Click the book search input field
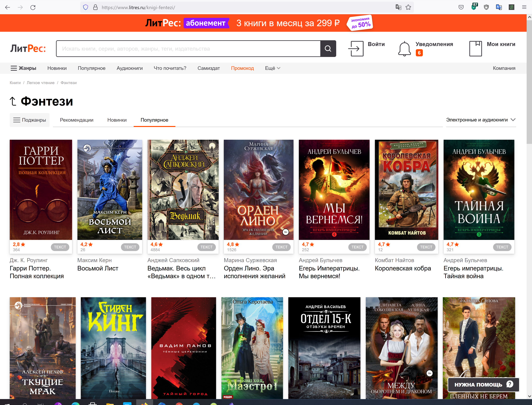The width and height of the screenshot is (532, 405). [188, 49]
